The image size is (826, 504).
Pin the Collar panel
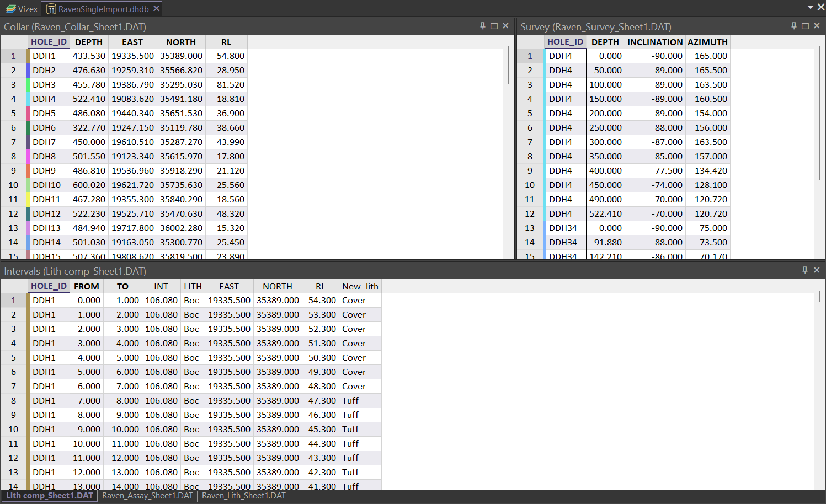click(x=483, y=26)
